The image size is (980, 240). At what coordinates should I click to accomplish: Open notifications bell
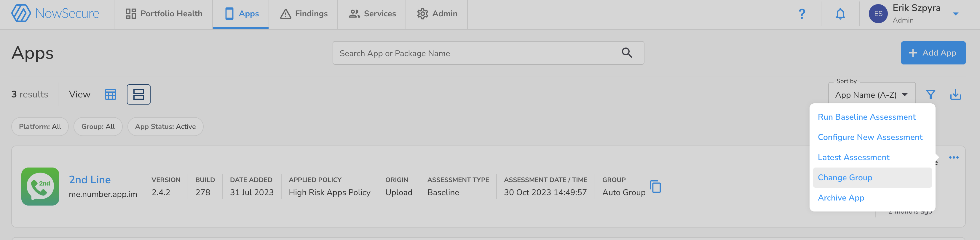(x=840, y=14)
